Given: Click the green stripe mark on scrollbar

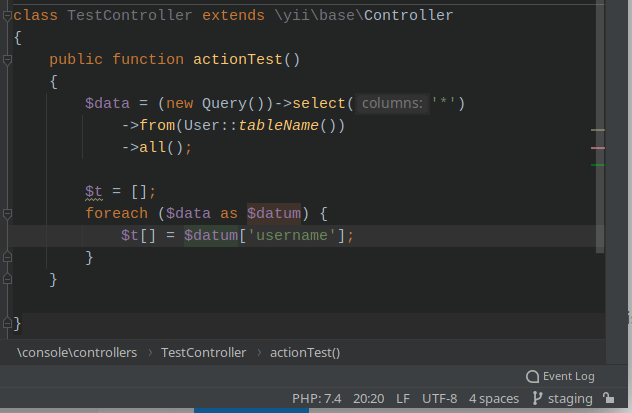Looking at the screenshot, I should [x=598, y=165].
